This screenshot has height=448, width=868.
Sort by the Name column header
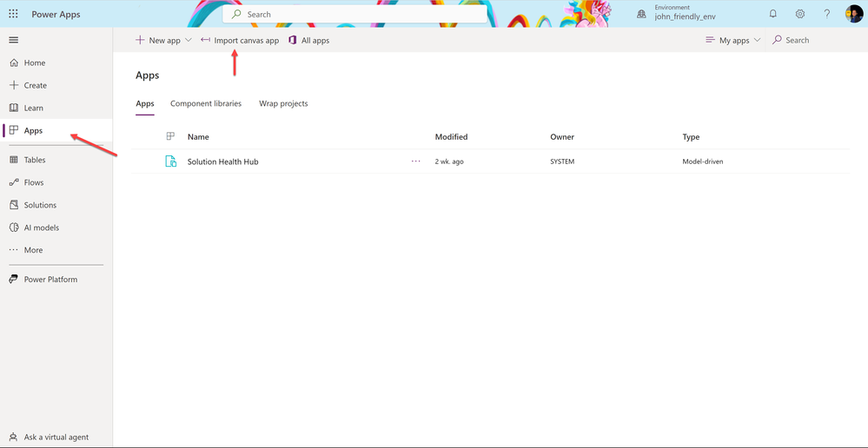point(198,136)
